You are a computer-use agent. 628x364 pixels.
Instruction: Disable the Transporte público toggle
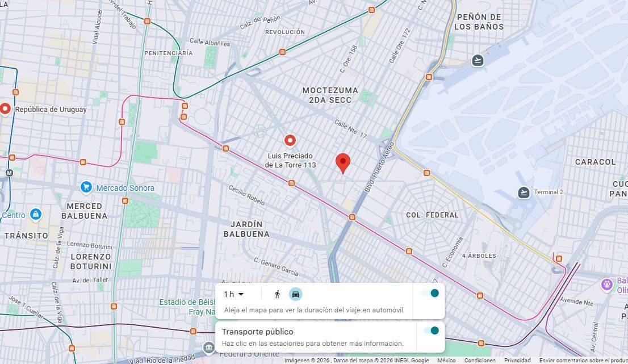tap(430, 330)
